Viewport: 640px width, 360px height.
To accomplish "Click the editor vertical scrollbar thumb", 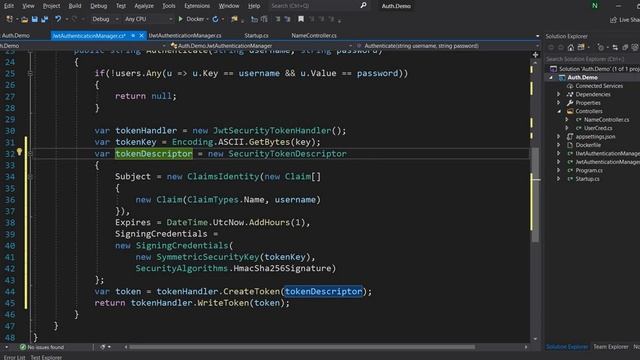I will tap(535, 194).
